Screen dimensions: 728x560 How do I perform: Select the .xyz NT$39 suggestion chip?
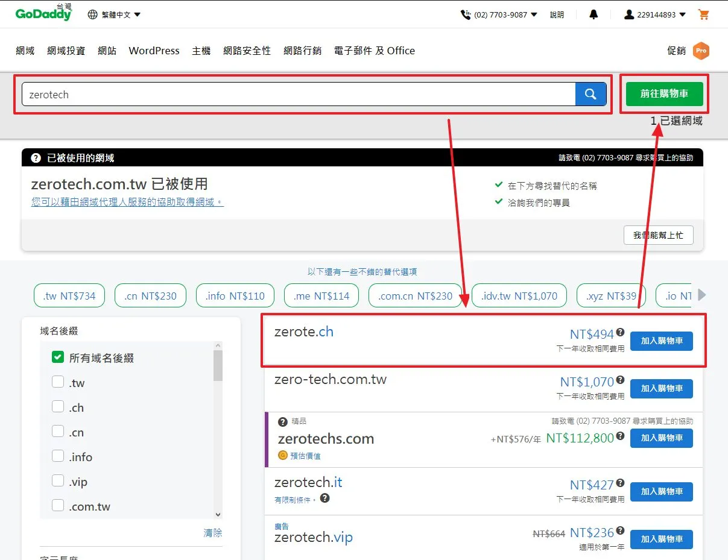[611, 295]
